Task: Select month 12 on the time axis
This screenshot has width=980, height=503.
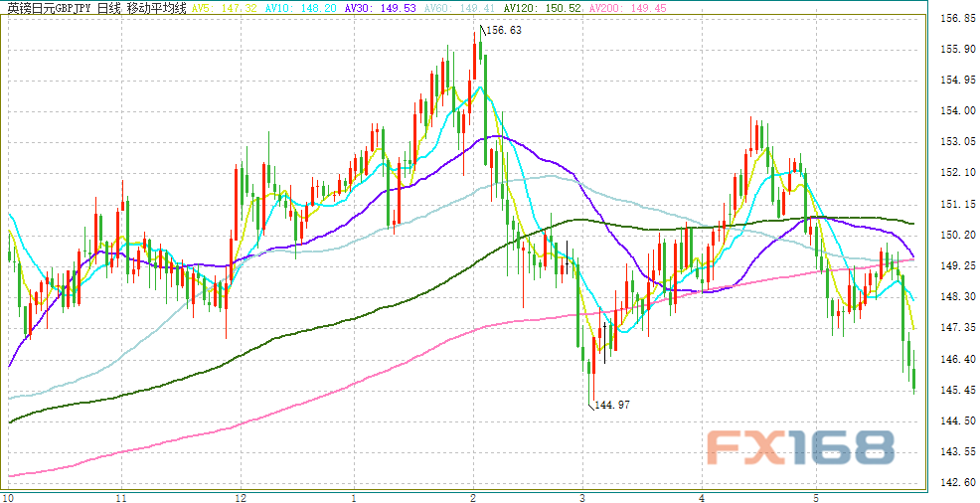Action: (x=240, y=495)
